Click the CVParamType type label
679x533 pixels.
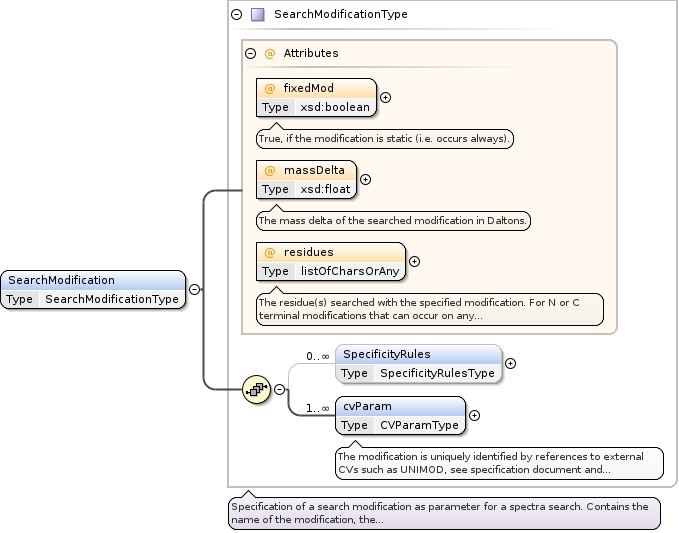tap(418, 425)
